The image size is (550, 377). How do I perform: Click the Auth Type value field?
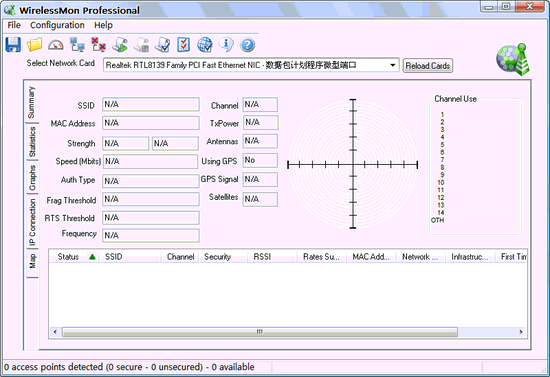151,181
